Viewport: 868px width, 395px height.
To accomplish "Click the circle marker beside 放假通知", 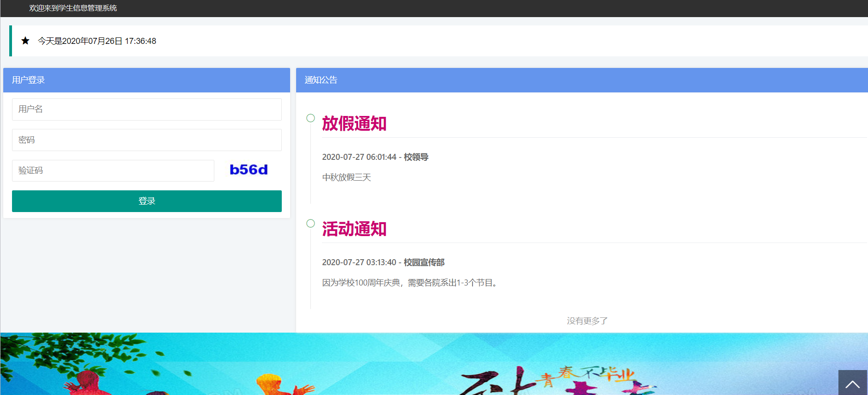I will pyautogui.click(x=310, y=118).
